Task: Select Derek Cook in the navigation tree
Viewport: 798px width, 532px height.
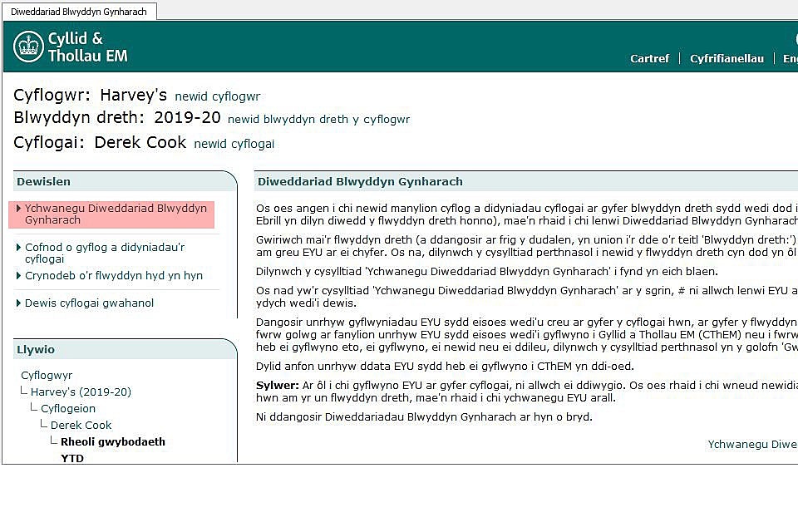Action: [81, 426]
